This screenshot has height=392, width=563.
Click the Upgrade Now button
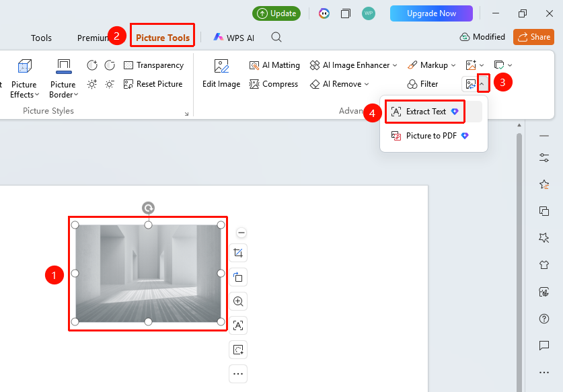(x=431, y=13)
